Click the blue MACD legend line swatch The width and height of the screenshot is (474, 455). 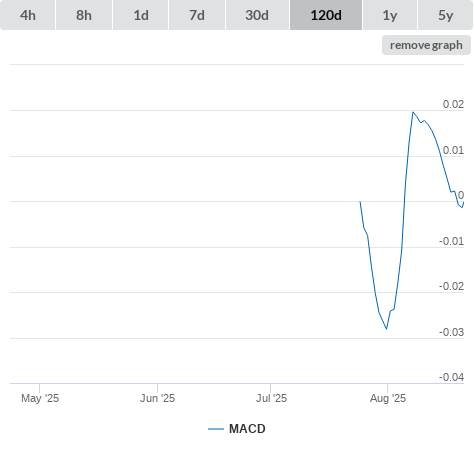pos(216,429)
